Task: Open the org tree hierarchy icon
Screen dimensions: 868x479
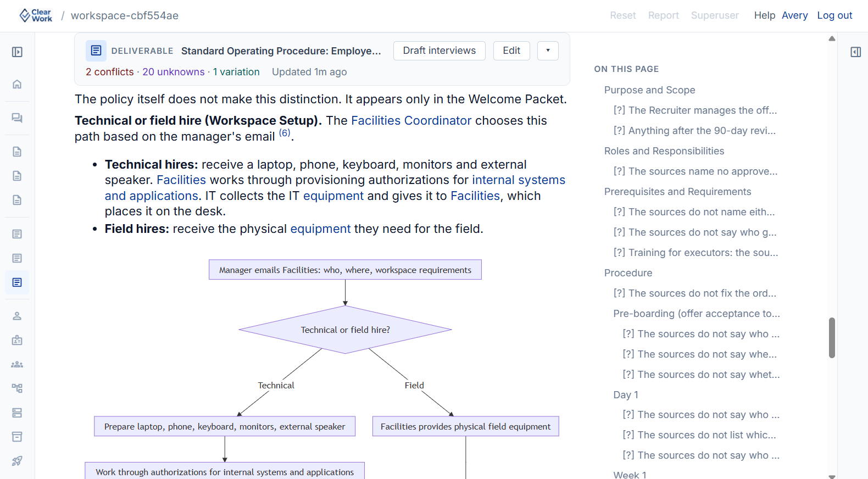Action: (x=17, y=388)
